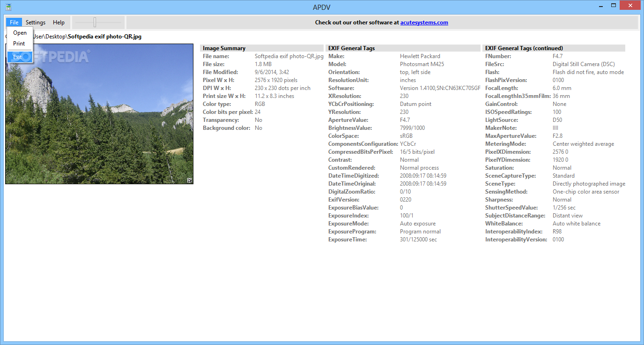Viewport: 644px width, 345px height.
Task: Click the 'ISOSpeedRatings:' label
Action: 508,112
